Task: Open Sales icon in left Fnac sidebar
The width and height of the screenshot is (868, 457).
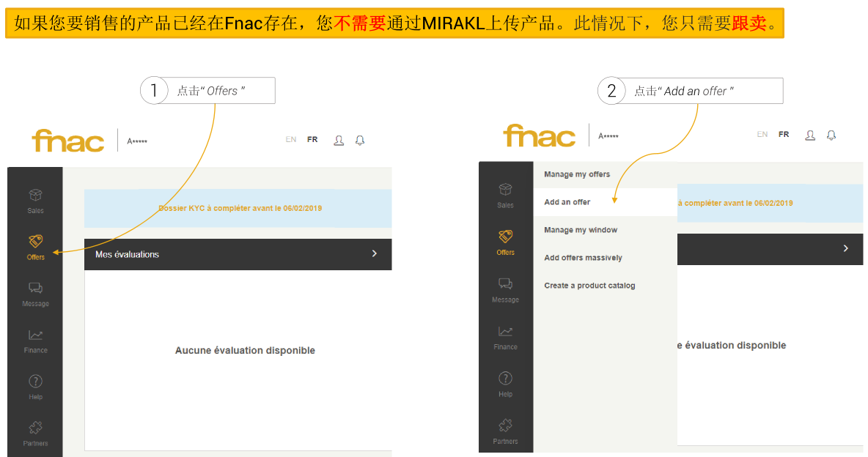Action: [35, 196]
